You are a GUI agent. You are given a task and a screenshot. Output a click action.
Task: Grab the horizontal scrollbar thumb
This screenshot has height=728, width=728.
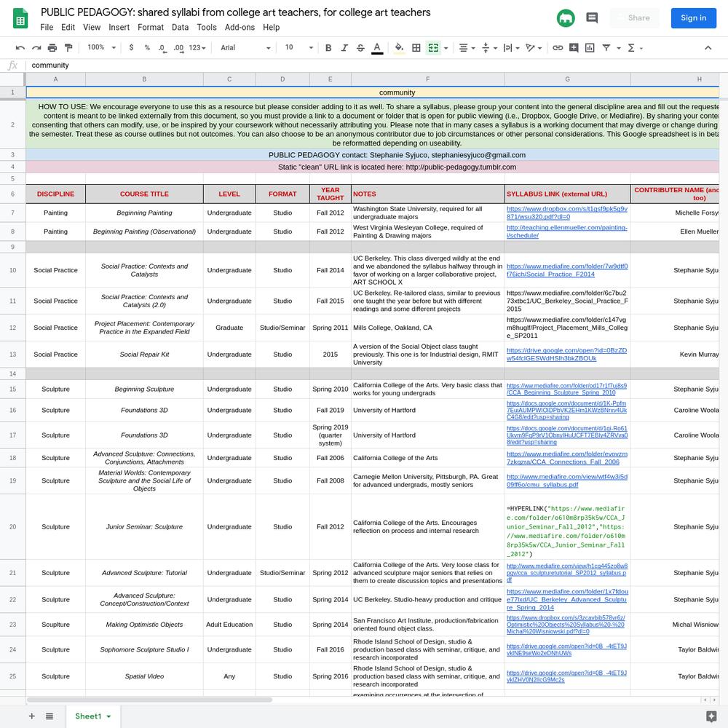pyautogui.click(x=149, y=700)
